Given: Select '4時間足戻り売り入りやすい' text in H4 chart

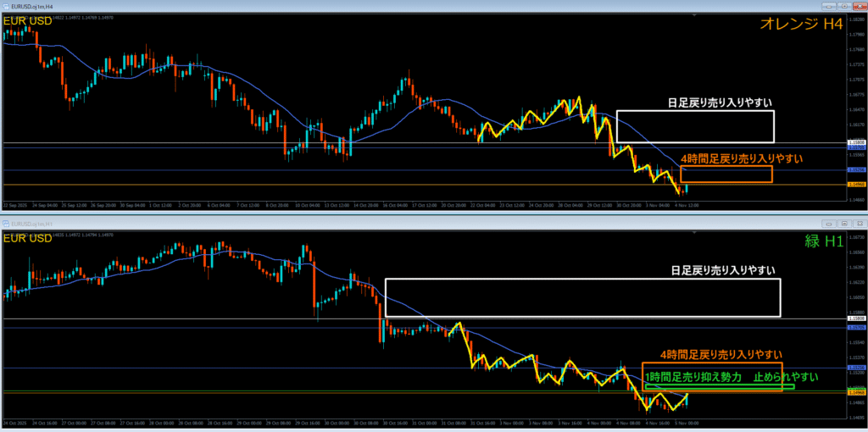Looking at the screenshot, I should tap(742, 158).
